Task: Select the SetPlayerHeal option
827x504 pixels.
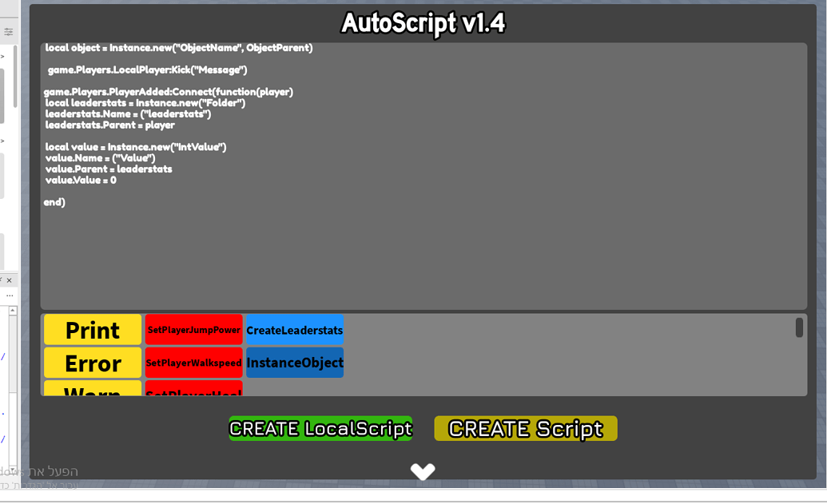Action: click(193, 391)
